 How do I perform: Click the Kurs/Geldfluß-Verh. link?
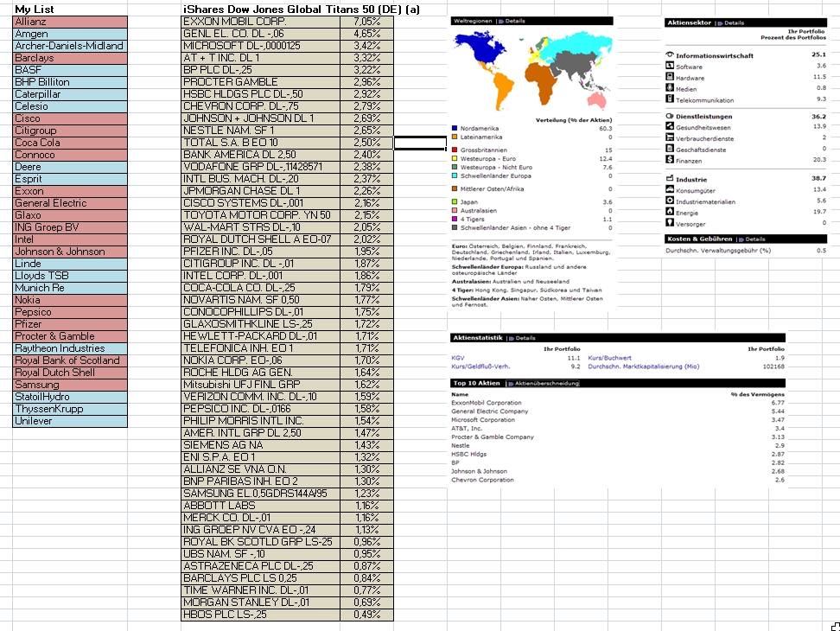point(480,366)
